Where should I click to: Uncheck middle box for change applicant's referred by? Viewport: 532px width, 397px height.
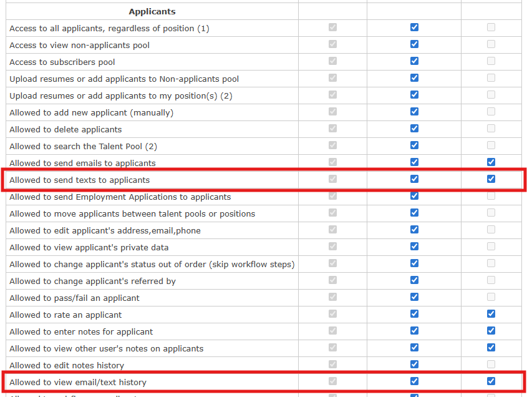tap(414, 280)
